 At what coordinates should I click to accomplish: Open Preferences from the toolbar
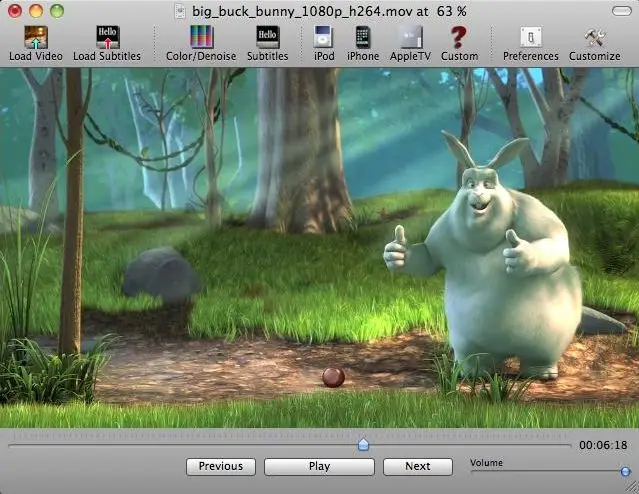coord(531,44)
